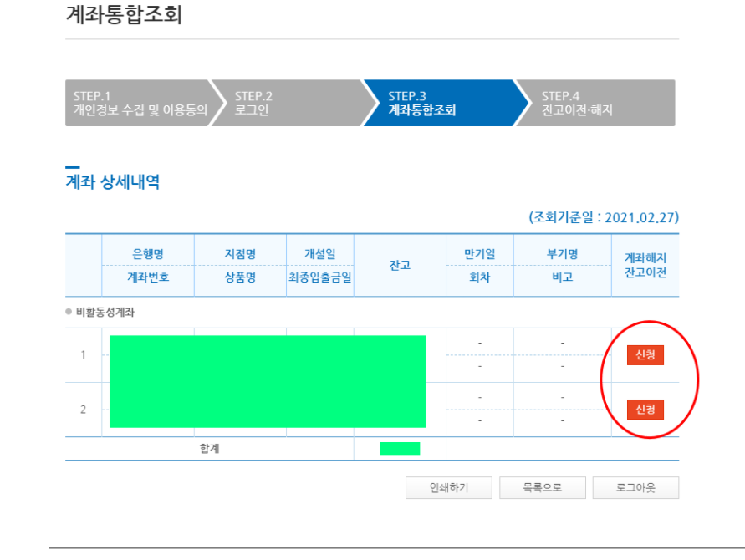Screen dimensions: 745x560
Task: Log out with the 로그아웃 button
Action: [635, 488]
